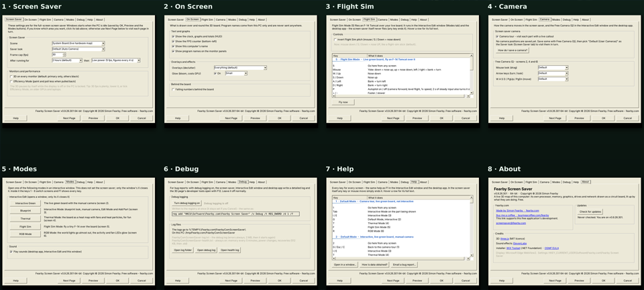
Task: Open the 'Buy me a coffee' link
Action: (523, 215)
